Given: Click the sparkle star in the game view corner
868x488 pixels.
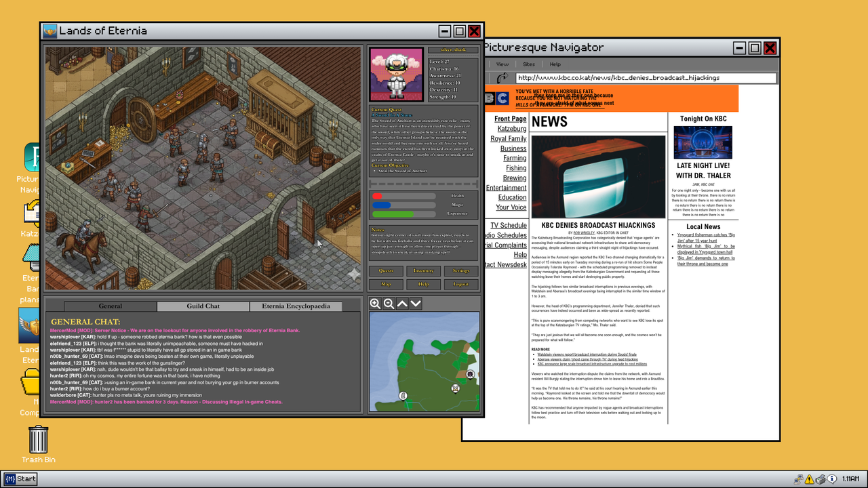Looking at the screenshot, I should (353, 274).
